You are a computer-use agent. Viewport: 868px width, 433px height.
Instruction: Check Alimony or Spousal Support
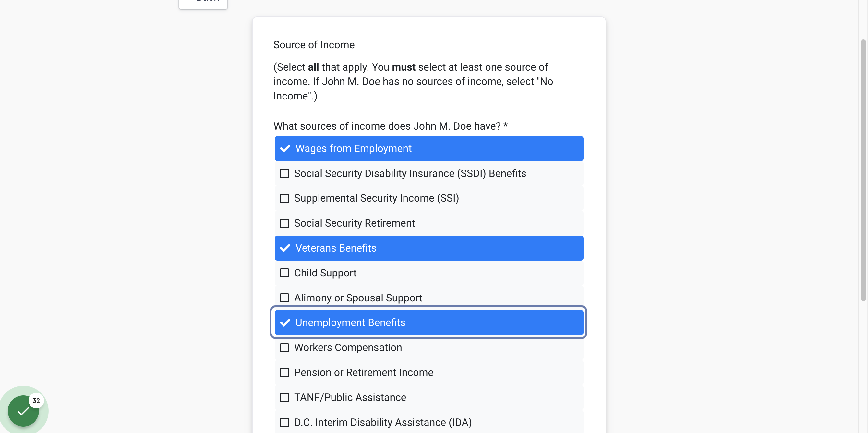(x=428, y=298)
